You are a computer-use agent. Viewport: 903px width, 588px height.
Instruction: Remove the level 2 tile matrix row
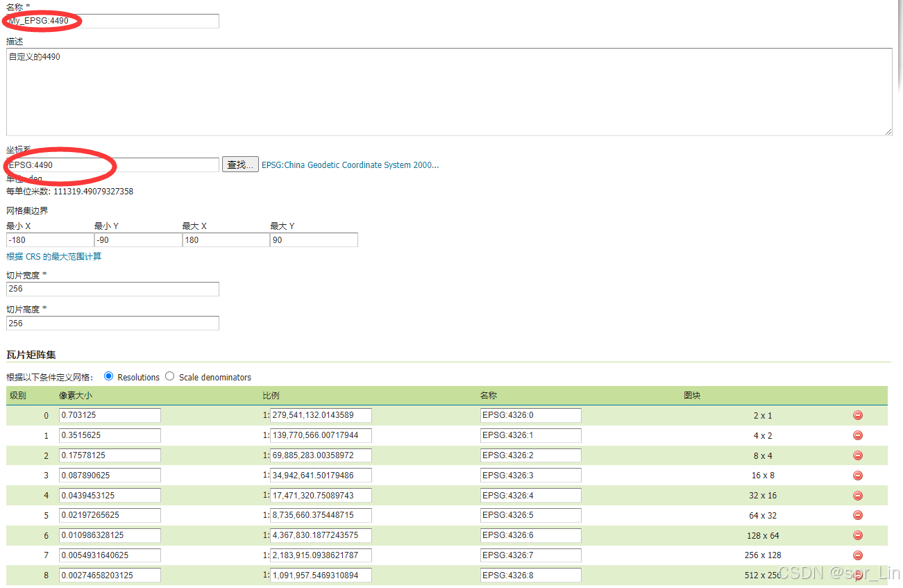[x=857, y=455]
